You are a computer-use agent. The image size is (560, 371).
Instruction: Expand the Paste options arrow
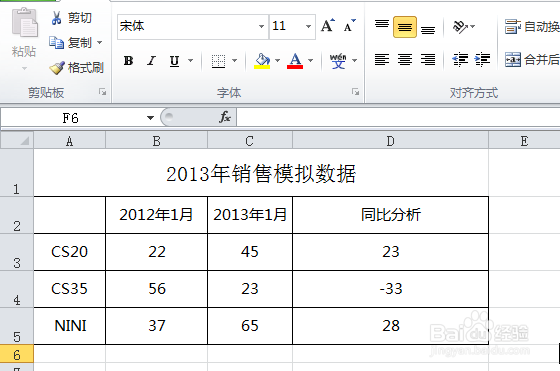coord(24,68)
